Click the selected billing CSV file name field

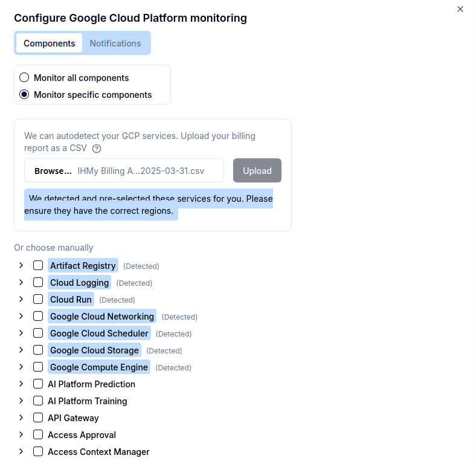pyautogui.click(x=124, y=170)
